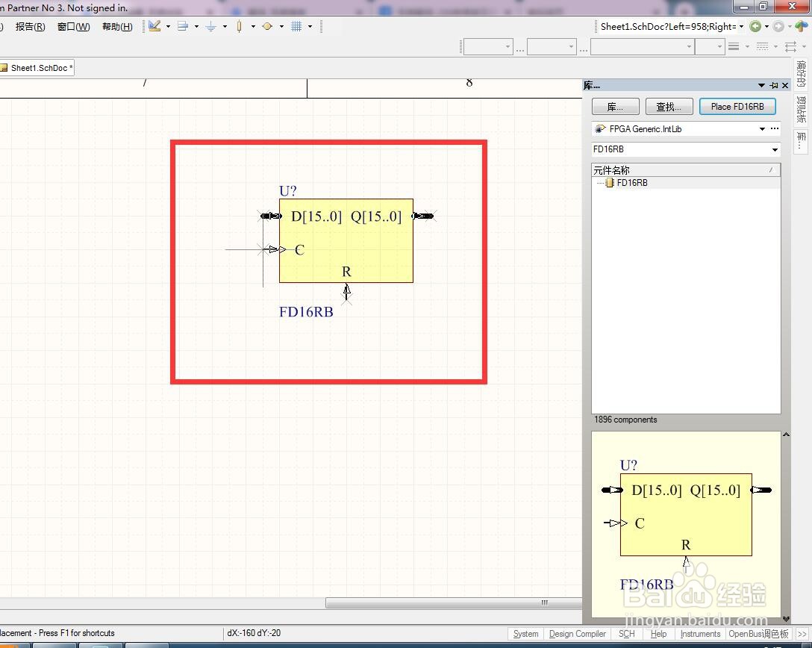Image resolution: width=812 pixels, height=648 pixels.
Task: Open the SCH status bar button
Action: pos(627,634)
